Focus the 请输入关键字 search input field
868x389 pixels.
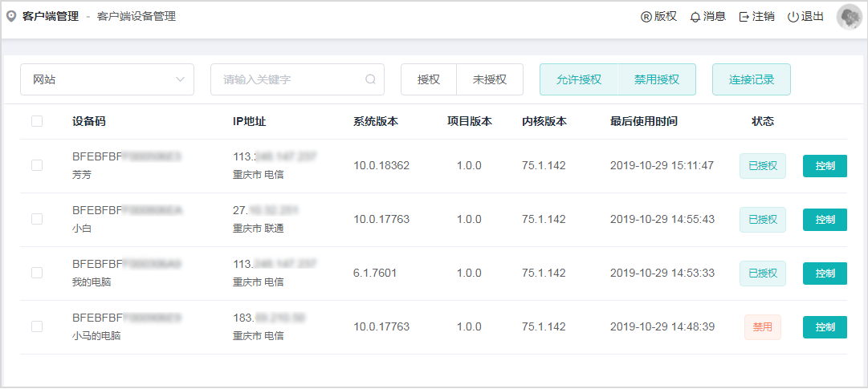289,79
